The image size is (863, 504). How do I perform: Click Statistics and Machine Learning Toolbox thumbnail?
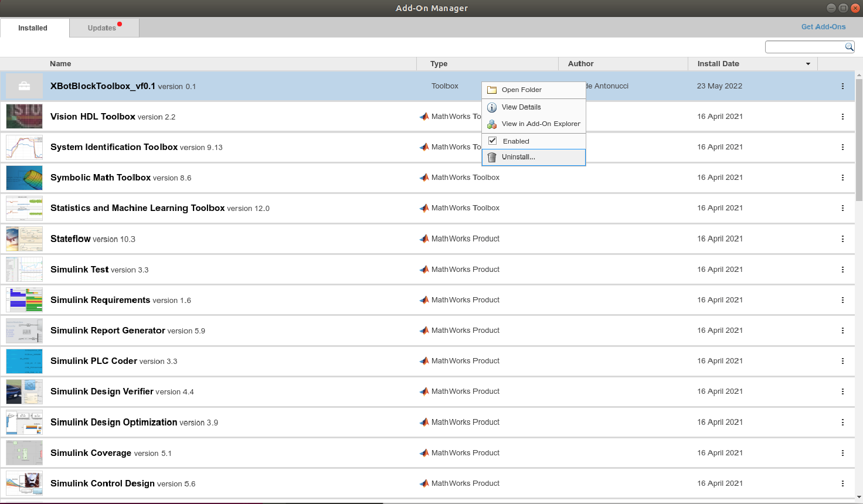24,208
